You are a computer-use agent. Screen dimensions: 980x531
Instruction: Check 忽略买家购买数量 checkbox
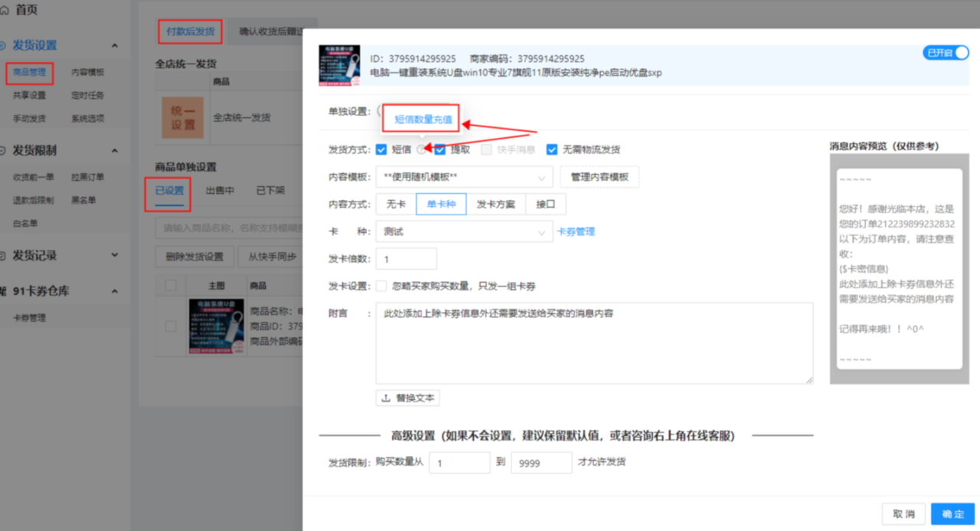click(x=381, y=287)
